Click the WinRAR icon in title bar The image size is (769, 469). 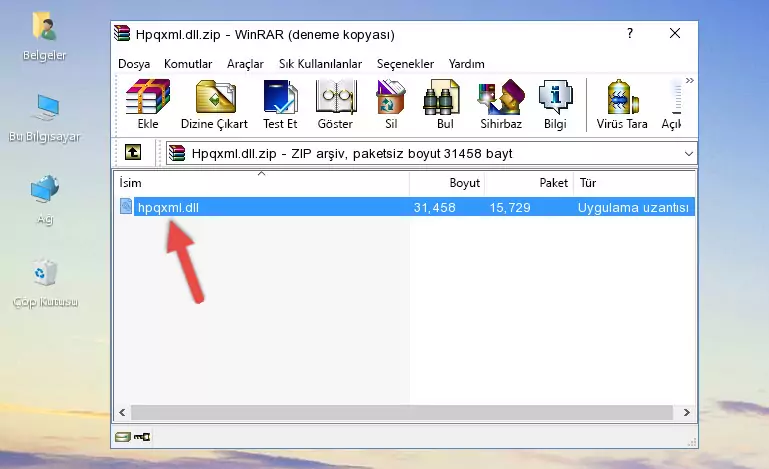122,33
